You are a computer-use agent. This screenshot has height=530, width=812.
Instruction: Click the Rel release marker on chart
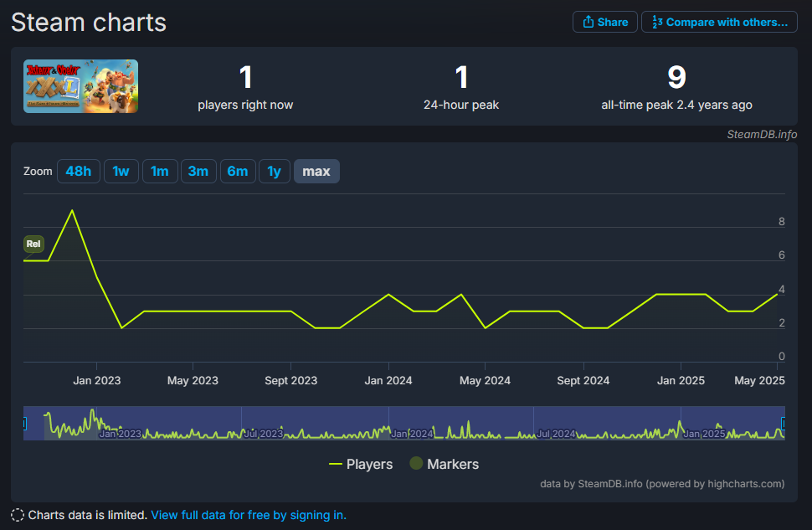(33, 244)
